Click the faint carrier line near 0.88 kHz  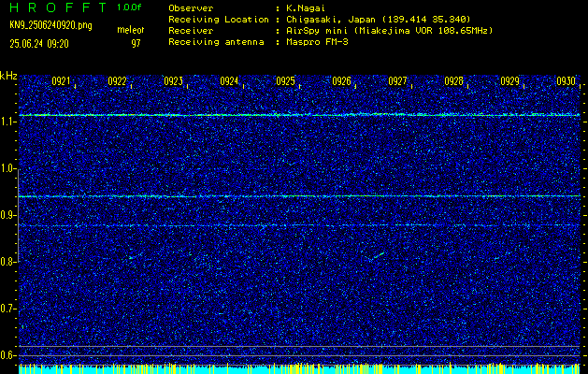299,225
